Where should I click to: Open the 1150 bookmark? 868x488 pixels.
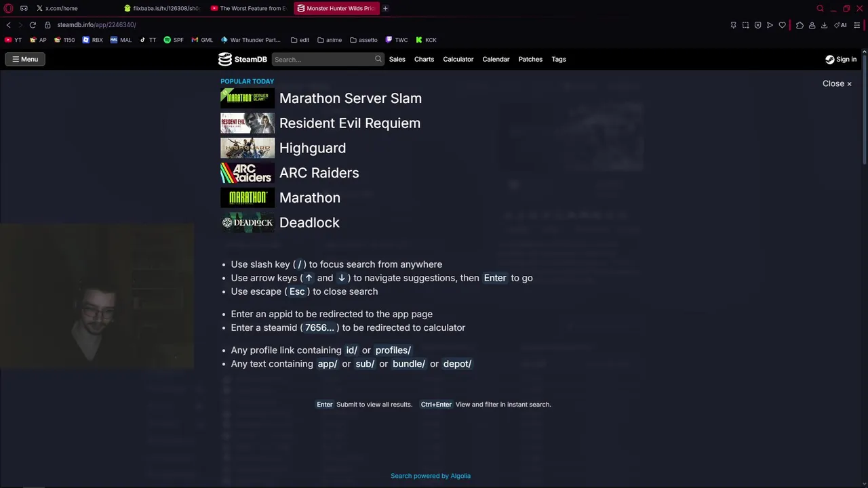pos(64,40)
